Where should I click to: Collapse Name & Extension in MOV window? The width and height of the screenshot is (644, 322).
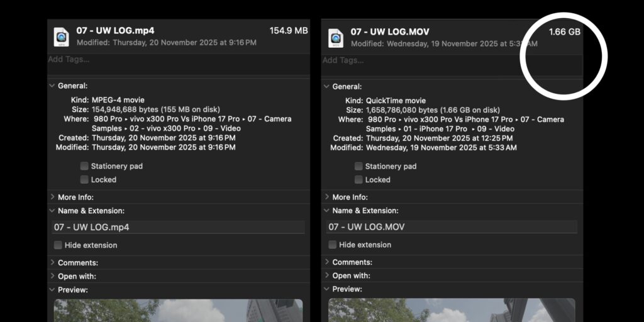(x=326, y=211)
